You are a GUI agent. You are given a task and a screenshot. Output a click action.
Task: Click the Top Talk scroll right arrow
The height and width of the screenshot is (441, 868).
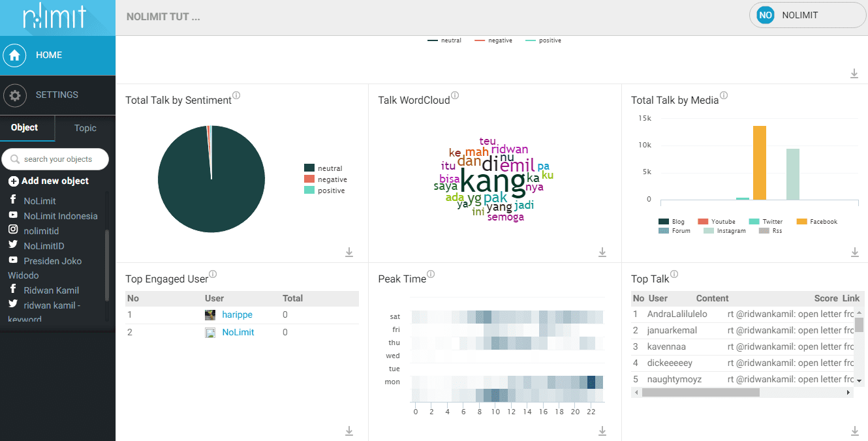tap(848, 393)
